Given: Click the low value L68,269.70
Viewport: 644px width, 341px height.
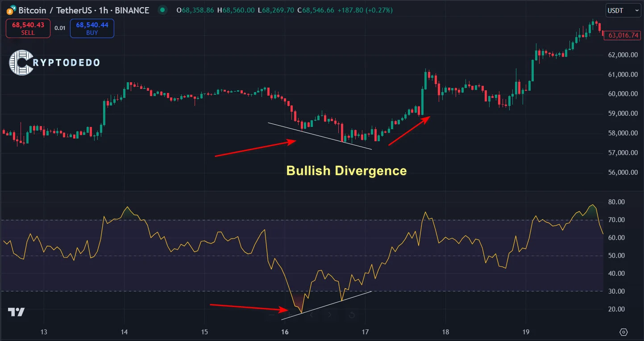Looking at the screenshot, I should (275, 10).
